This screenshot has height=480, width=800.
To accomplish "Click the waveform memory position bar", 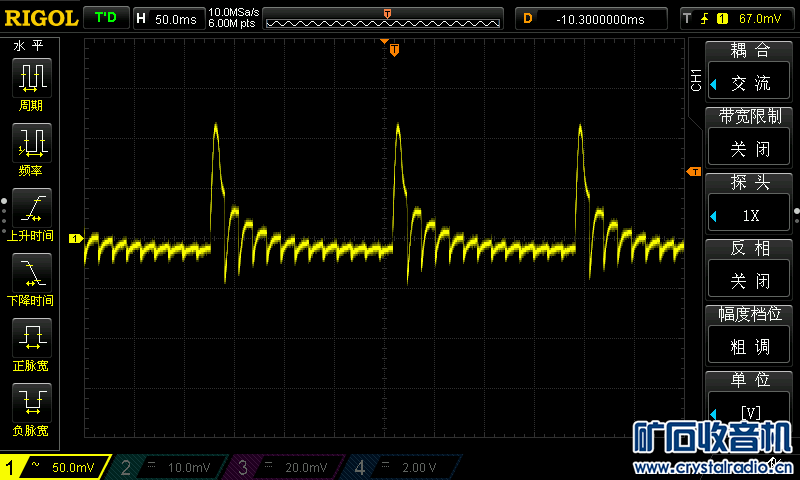I will coord(386,18).
